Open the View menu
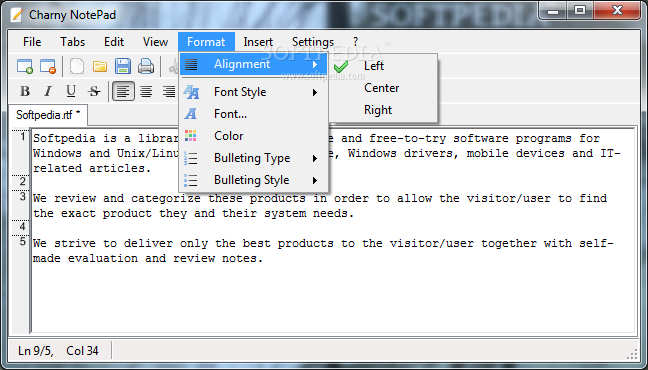 click(x=155, y=42)
